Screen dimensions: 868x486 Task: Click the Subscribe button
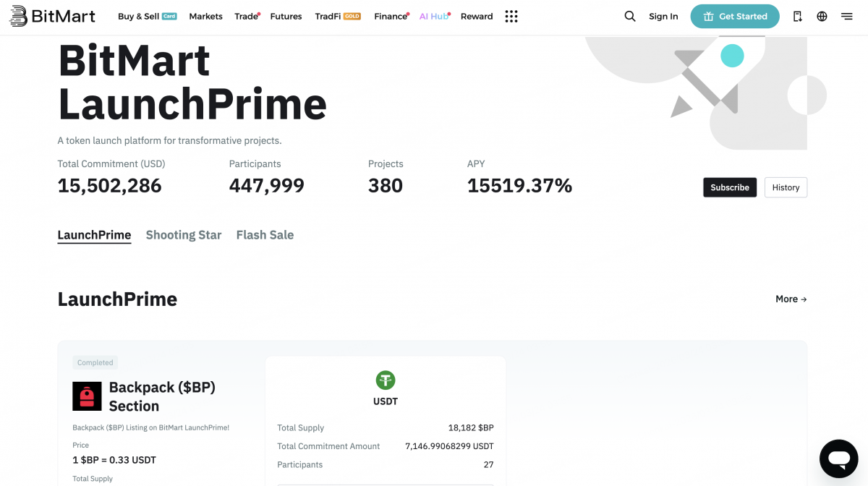coord(729,187)
